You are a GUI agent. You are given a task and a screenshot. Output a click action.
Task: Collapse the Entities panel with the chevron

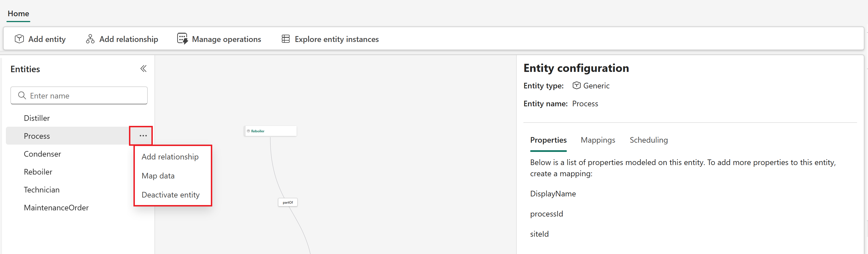coord(143,68)
